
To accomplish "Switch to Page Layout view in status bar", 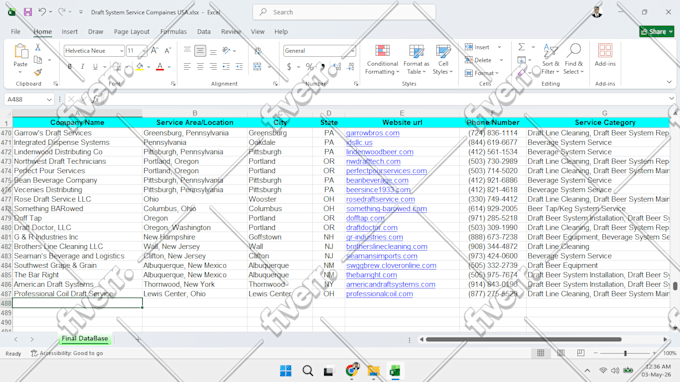I will [561, 353].
